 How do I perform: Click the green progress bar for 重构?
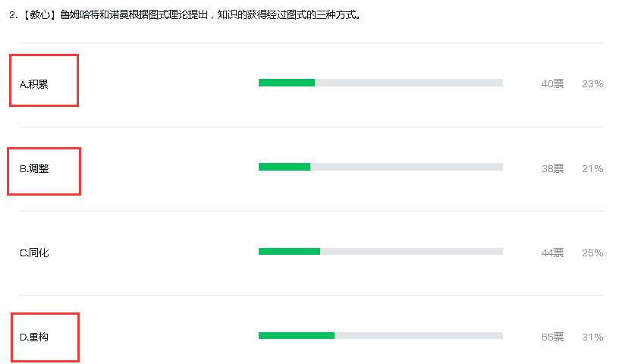pyautogui.click(x=297, y=336)
